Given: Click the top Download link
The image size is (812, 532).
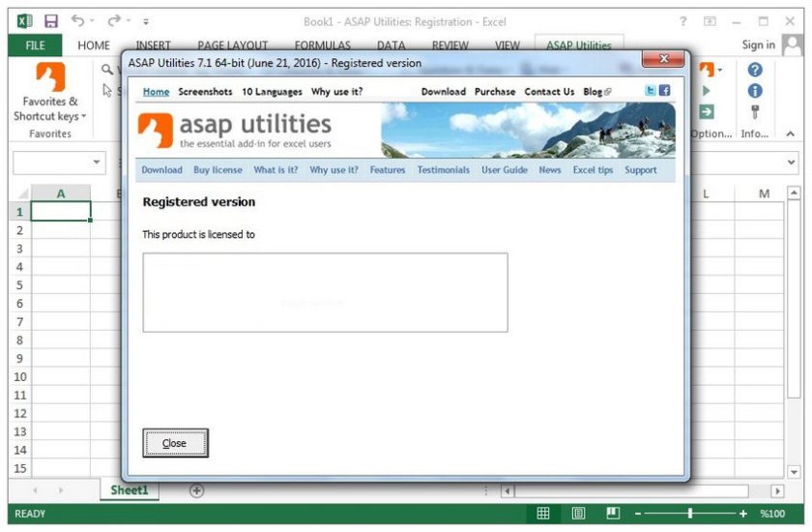Looking at the screenshot, I should pos(444,92).
